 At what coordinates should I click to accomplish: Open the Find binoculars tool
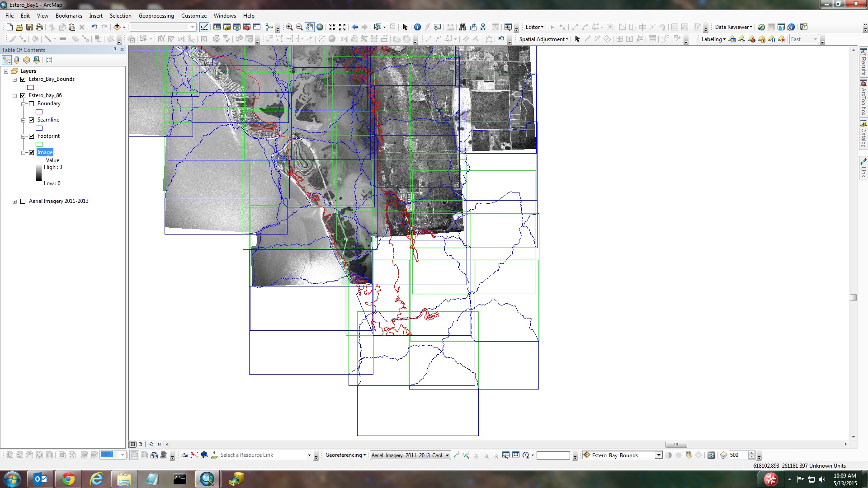462,27
